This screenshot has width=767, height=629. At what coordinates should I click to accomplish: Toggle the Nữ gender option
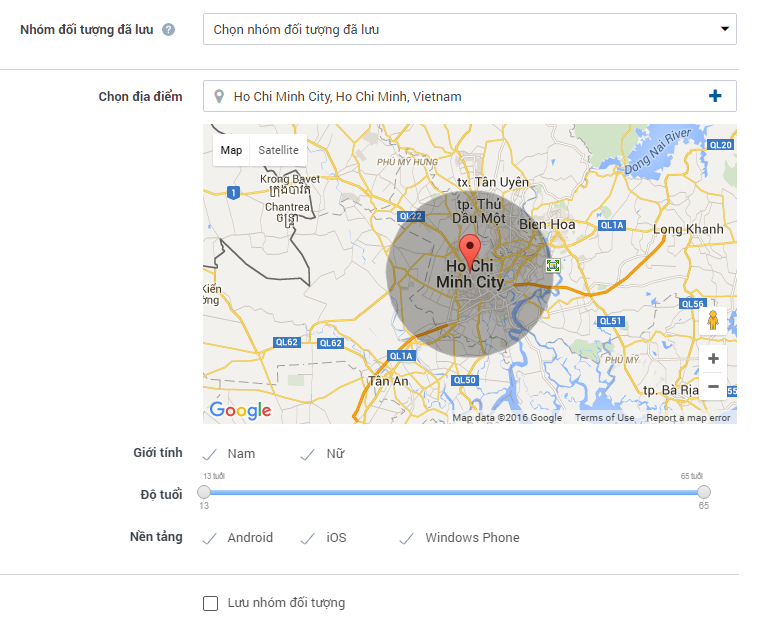[323, 454]
